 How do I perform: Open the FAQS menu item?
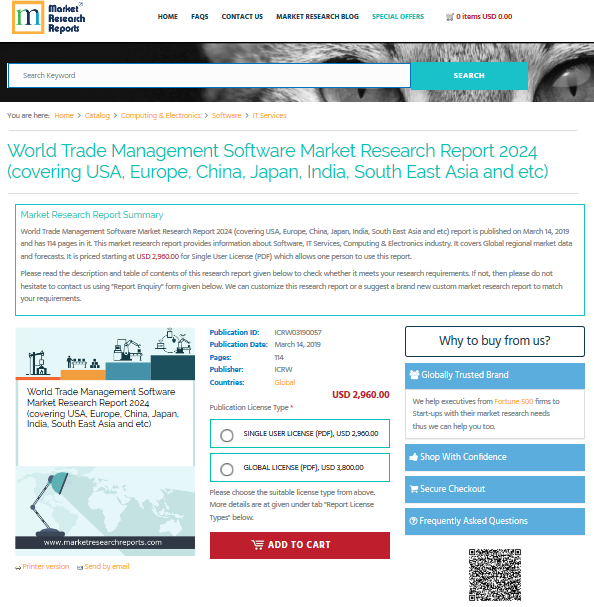(x=199, y=17)
